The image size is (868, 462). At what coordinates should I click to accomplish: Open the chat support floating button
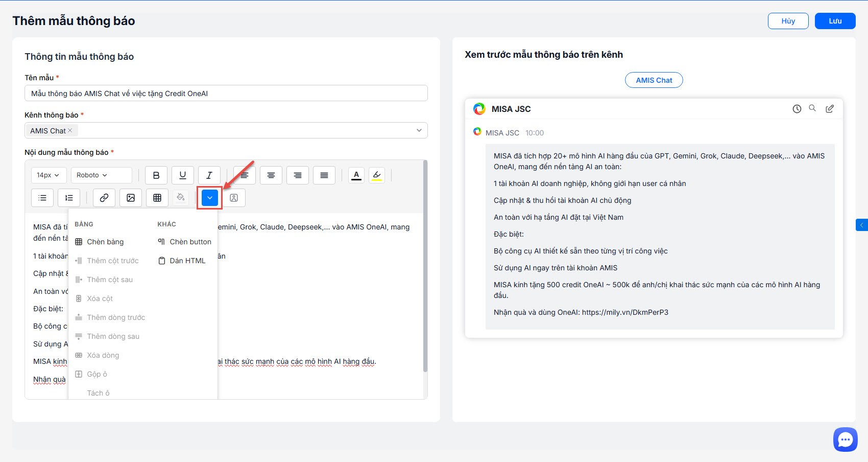(846, 440)
